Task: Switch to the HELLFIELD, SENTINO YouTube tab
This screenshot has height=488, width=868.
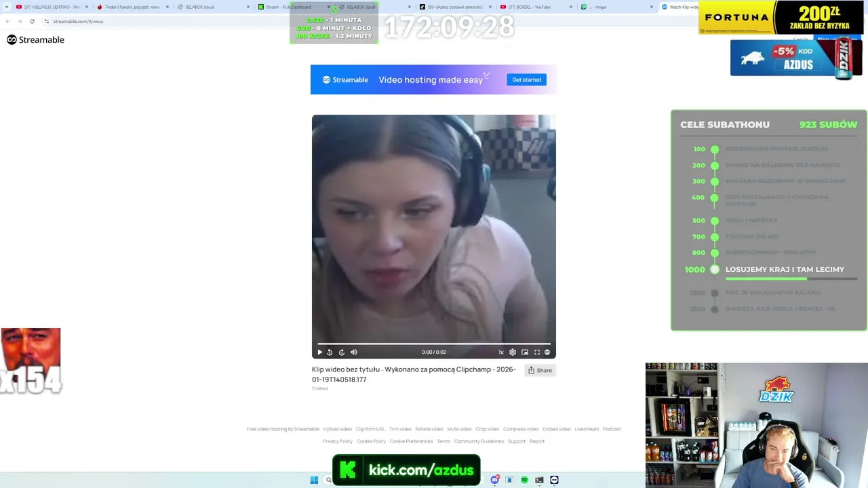Action: pos(52,7)
